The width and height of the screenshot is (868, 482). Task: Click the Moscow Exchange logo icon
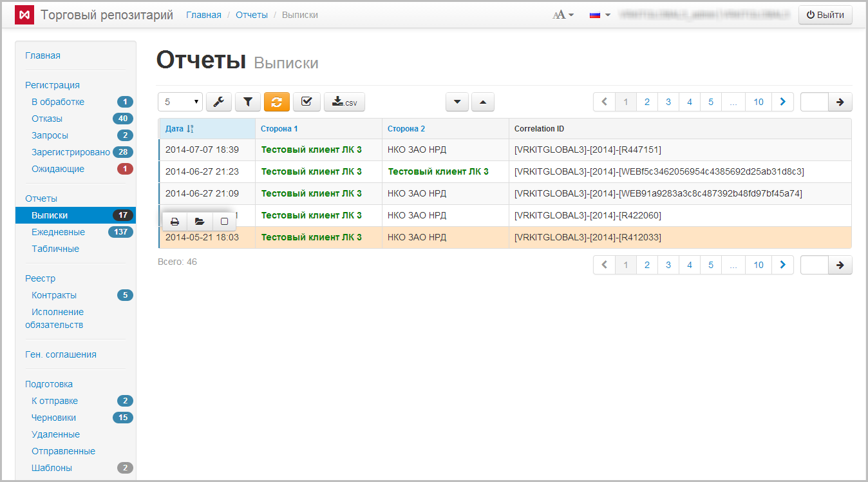tap(24, 15)
